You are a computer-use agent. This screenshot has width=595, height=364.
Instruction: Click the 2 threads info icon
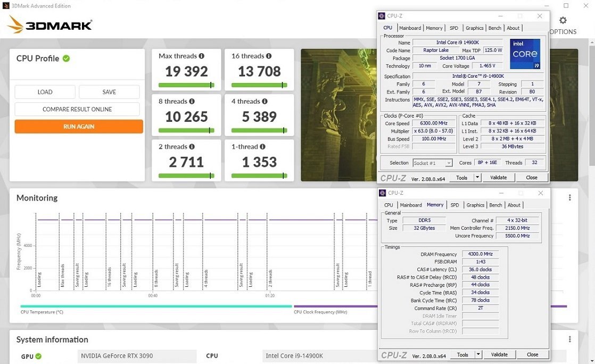point(192,146)
